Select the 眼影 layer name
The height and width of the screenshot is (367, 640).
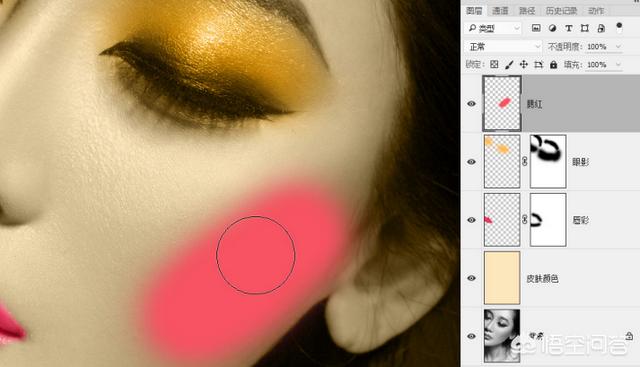pos(580,162)
